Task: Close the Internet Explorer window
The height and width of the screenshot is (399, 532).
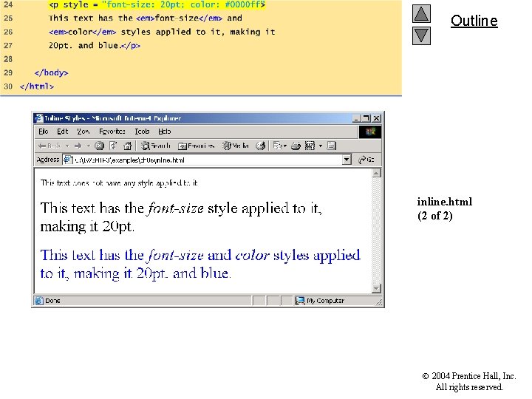Action: point(376,118)
